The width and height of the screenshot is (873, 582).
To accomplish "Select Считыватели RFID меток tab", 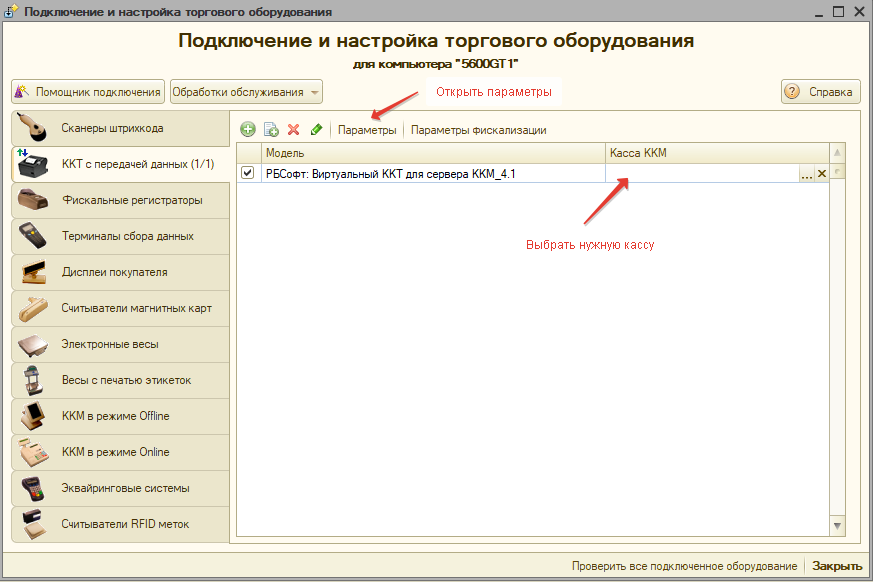I will pyautogui.click(x=120, y=524).
